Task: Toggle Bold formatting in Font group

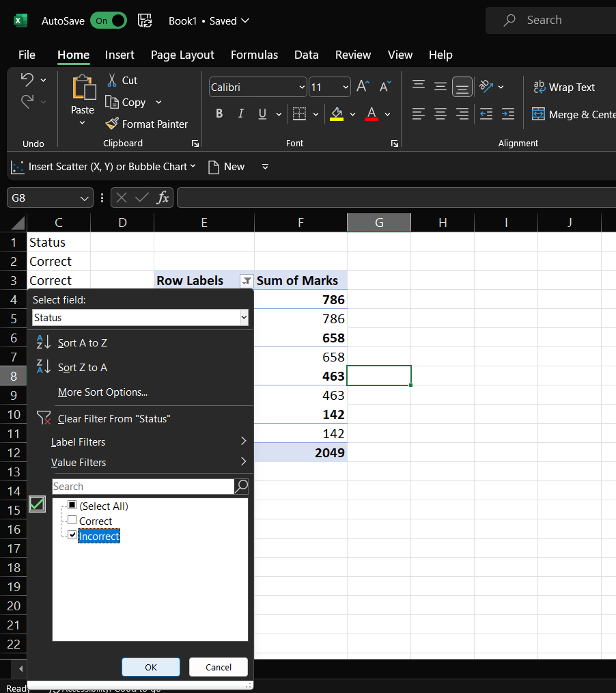Action: click(219, 114)
